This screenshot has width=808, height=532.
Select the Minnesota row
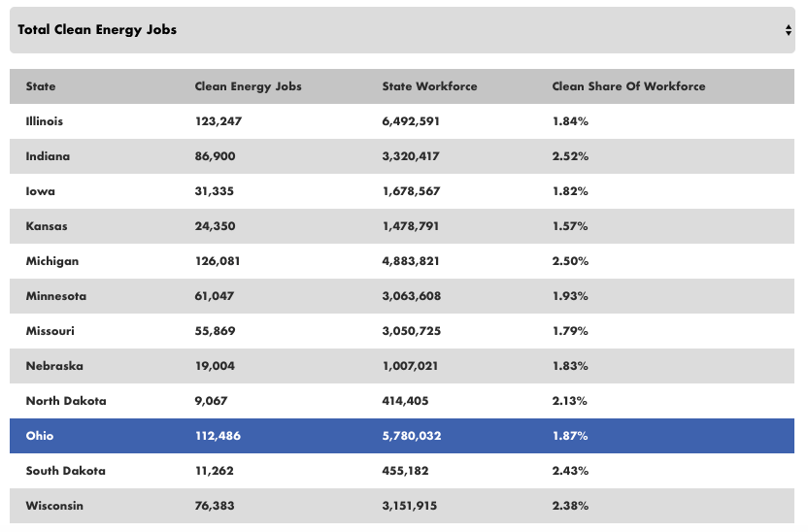tap(55, 296)
